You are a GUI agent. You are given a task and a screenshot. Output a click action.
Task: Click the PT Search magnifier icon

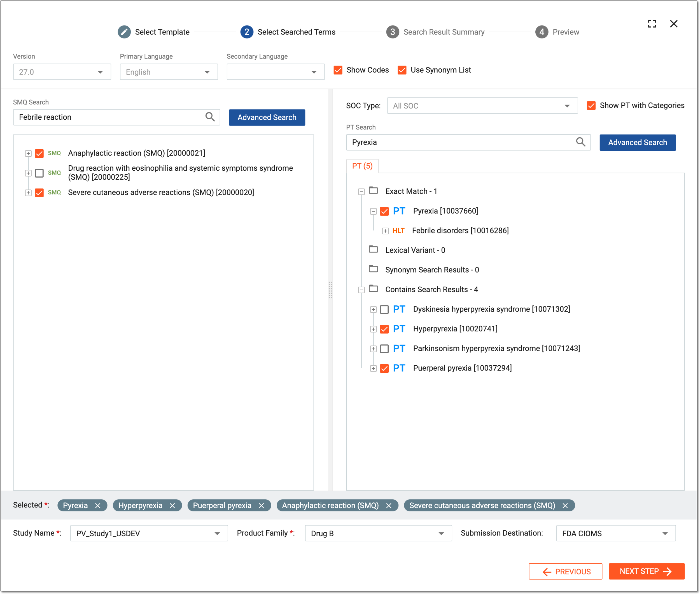click(580, 142)
